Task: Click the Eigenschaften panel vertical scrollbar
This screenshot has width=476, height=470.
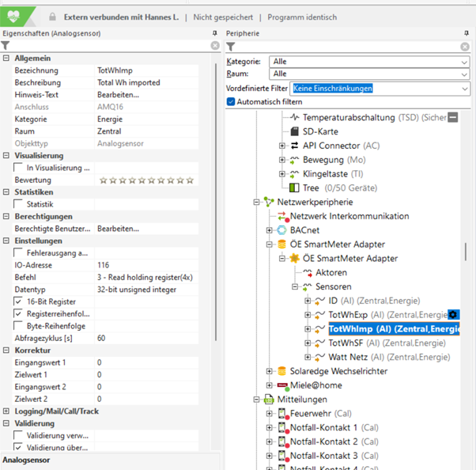Action: 216,202
